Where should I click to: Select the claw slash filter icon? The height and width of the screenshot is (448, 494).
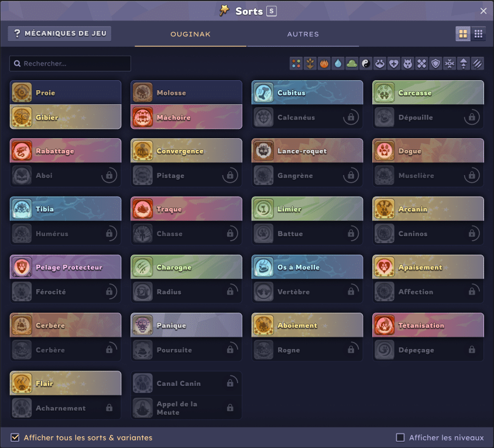coord(477,64)
